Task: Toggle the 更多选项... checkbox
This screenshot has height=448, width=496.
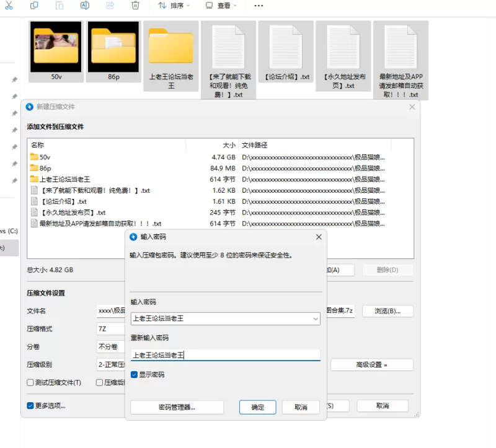Action: pyautogui.click(x=30, y=406)
